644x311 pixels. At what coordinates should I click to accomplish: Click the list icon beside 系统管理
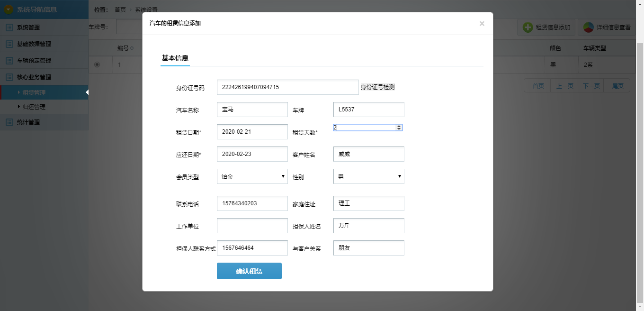coord(9,27)
